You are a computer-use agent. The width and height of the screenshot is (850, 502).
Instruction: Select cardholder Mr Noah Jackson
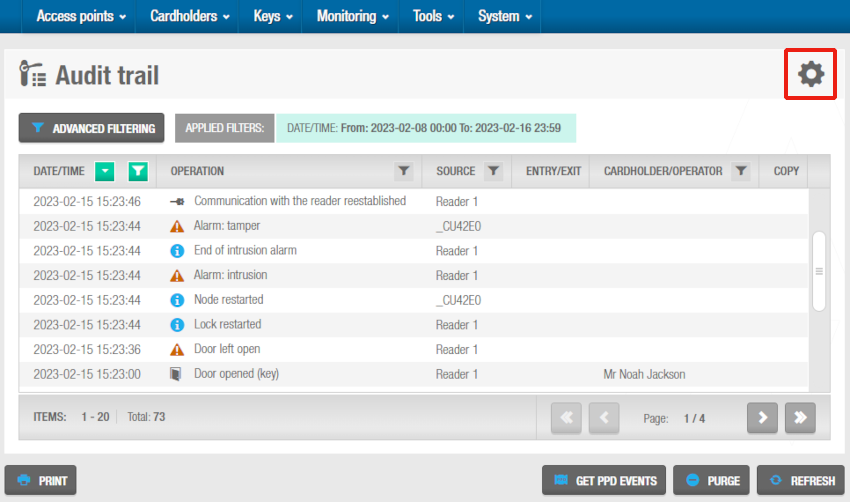coord(644,375)
